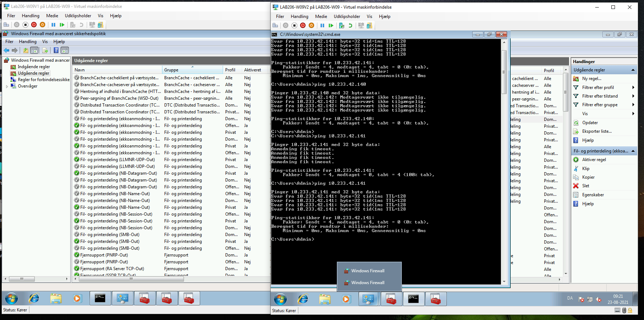The image size is (644, 320).
Task: Select rule Peer-søgning af BranchCache (WSD-Out)
Action: tap(119, 98)
